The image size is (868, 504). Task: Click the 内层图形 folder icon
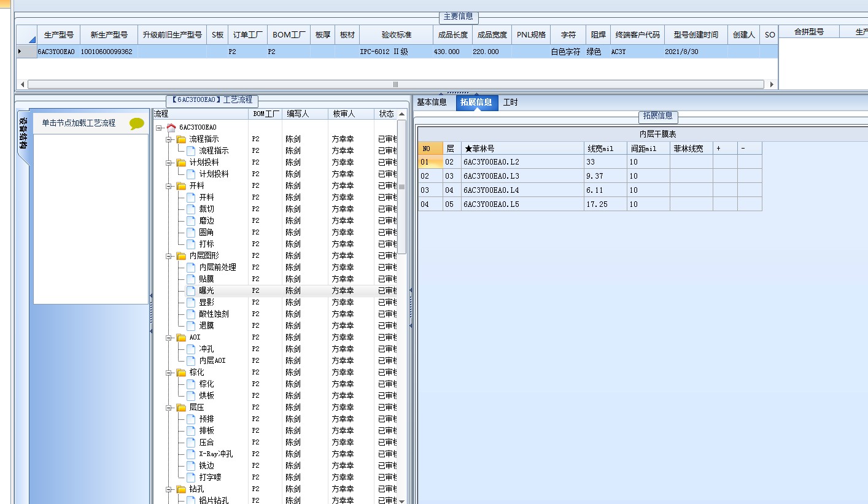tap(181, 255)
